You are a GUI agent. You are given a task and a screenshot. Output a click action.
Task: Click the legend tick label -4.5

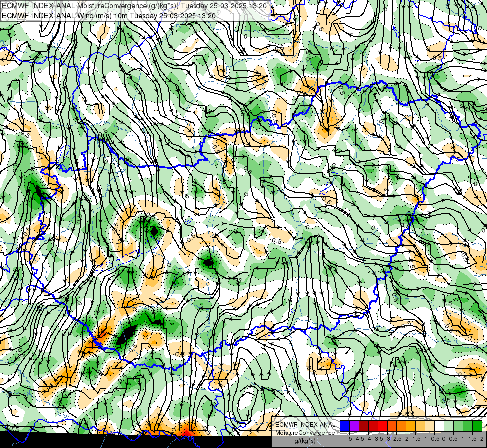click(359, 439)
